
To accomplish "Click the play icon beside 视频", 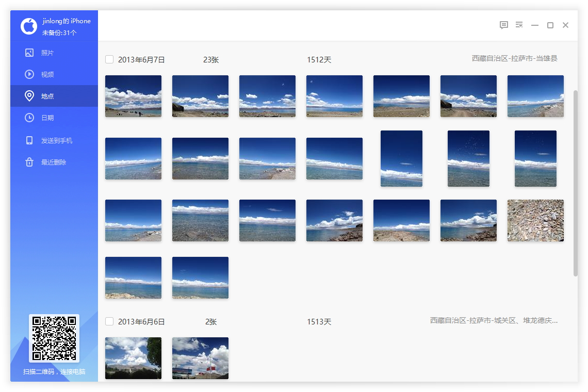I will 29,74.
